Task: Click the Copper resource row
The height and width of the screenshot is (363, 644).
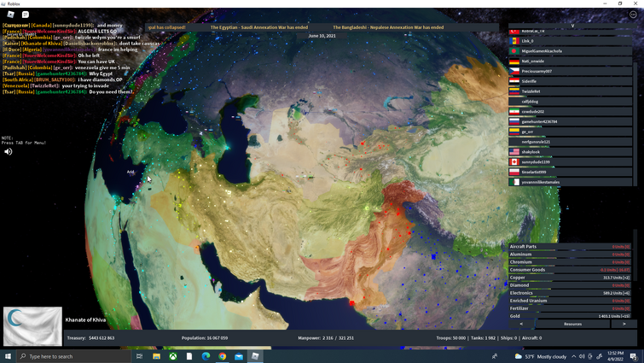Action: 570,278
